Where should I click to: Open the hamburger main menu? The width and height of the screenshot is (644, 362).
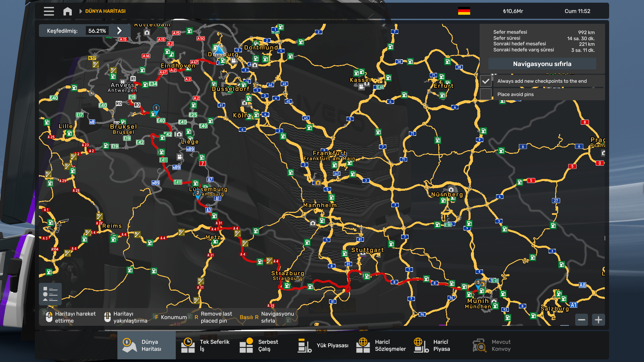[x=49, y=11]
